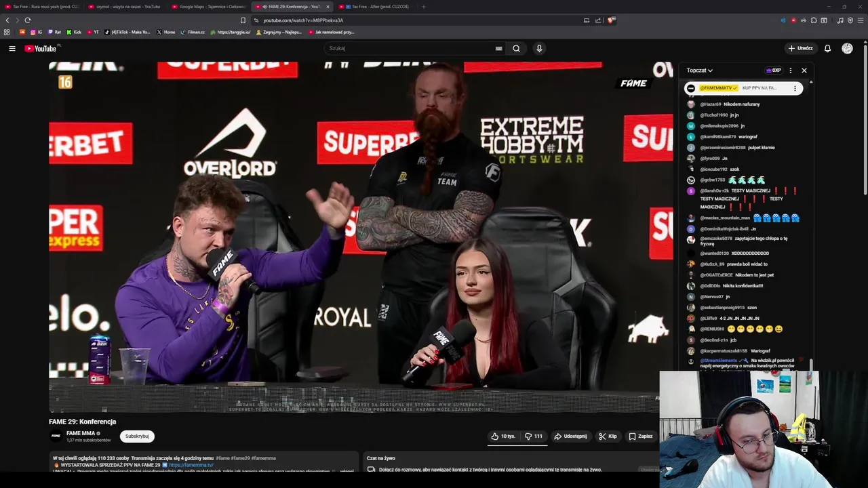Open the YT bookmark
The height and width of the screenshot is (488, 868).
[x=93, y=32]
